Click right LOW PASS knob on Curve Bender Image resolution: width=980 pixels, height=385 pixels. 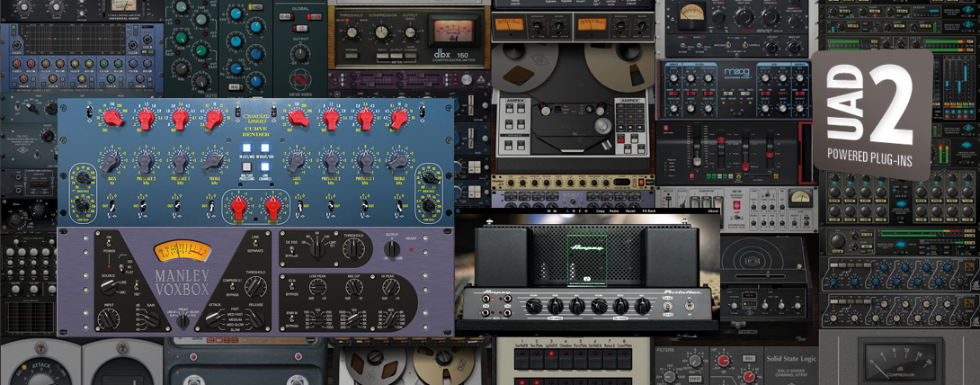pos(430,205)
